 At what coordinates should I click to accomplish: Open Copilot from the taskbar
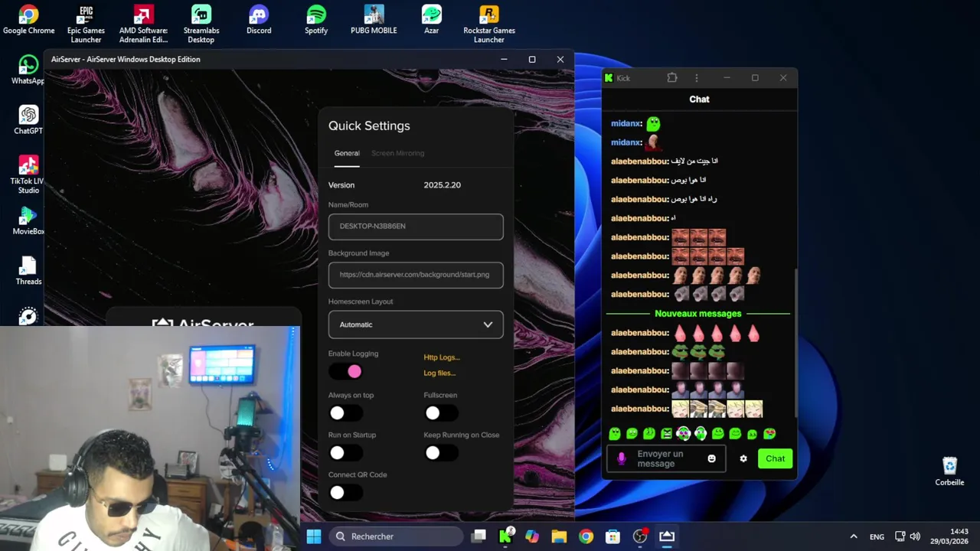point(532,536)
